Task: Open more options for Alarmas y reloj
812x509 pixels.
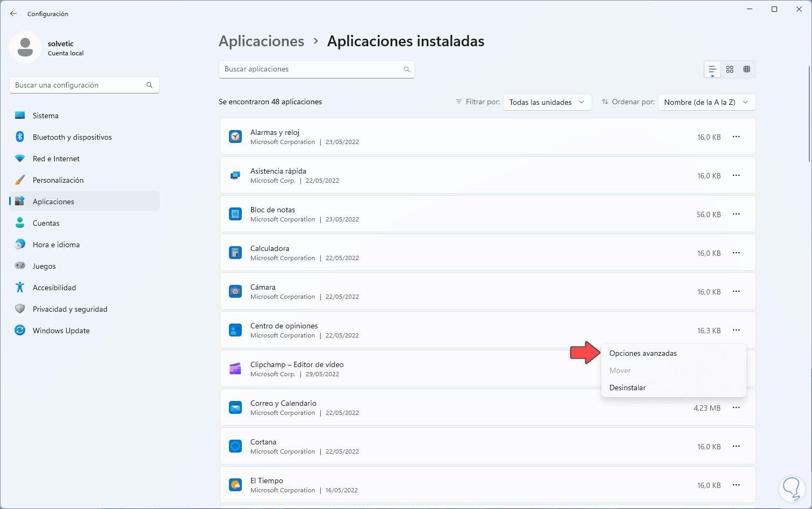Action: (736, 137)
